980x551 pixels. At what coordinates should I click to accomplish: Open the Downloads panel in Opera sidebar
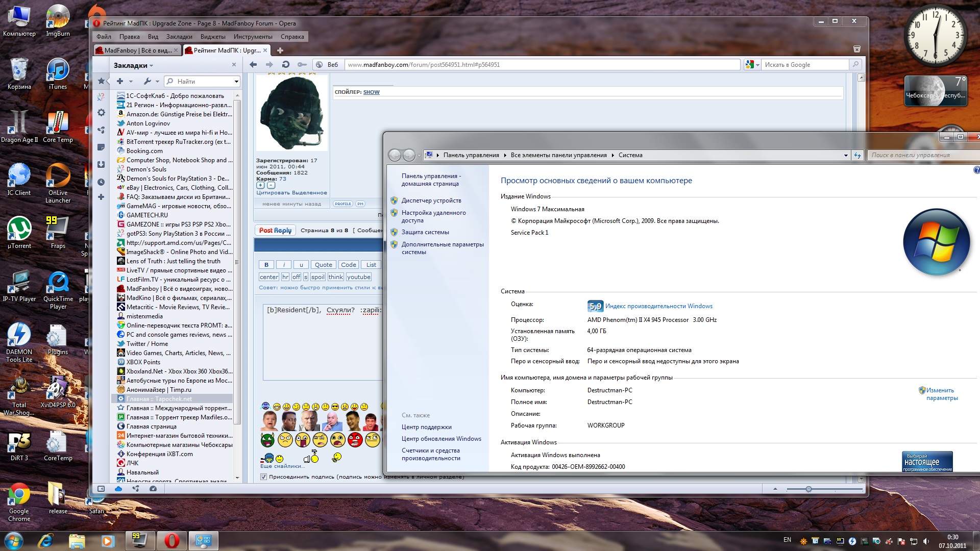pos(101,165)
